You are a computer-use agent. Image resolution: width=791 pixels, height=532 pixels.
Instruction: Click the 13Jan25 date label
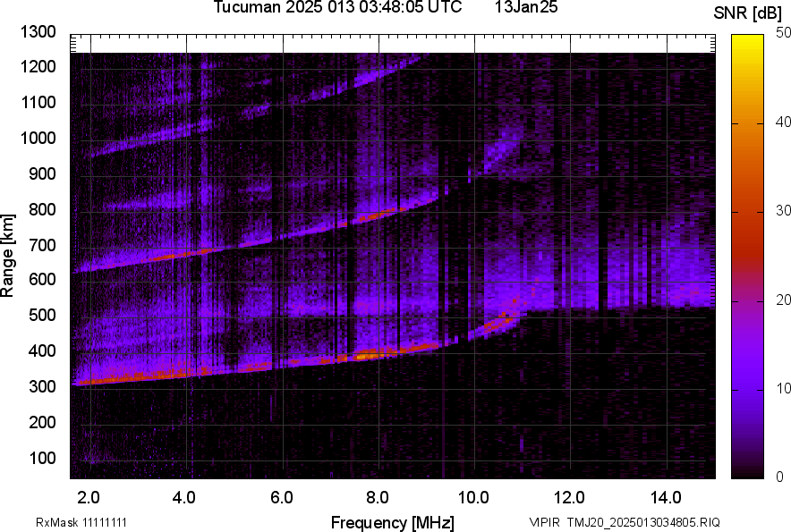click(525, 8)
